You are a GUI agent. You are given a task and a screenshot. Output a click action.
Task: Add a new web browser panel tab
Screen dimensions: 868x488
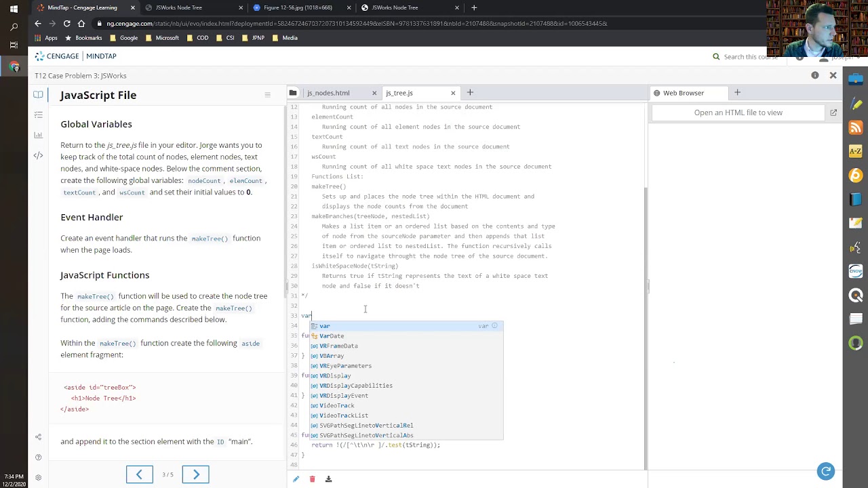coord(737,93)
